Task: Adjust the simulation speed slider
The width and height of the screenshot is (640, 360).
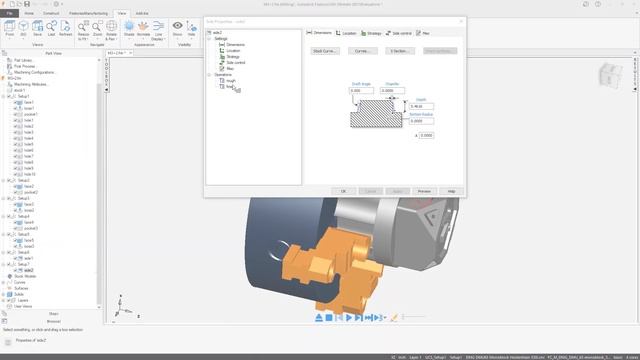Action: pos(413,317)
